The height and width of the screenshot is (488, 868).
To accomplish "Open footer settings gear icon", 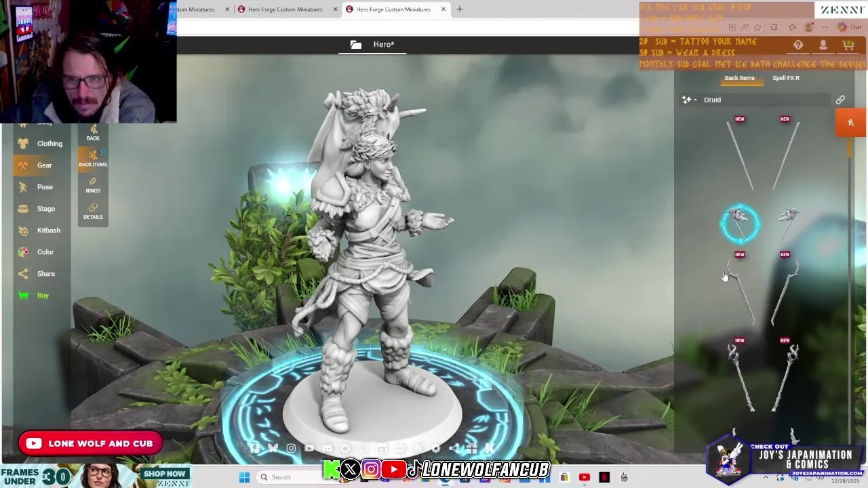I will pyautogui.click(x=435, y=448).
